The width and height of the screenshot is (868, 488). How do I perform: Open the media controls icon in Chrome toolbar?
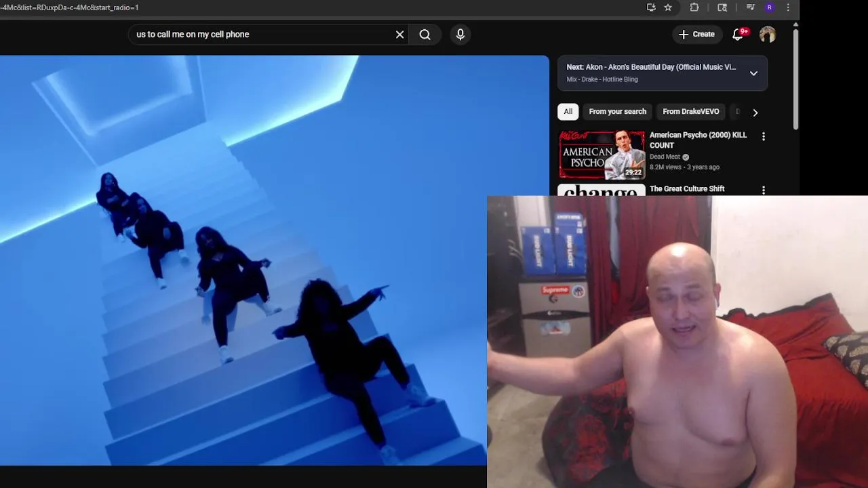750,7
